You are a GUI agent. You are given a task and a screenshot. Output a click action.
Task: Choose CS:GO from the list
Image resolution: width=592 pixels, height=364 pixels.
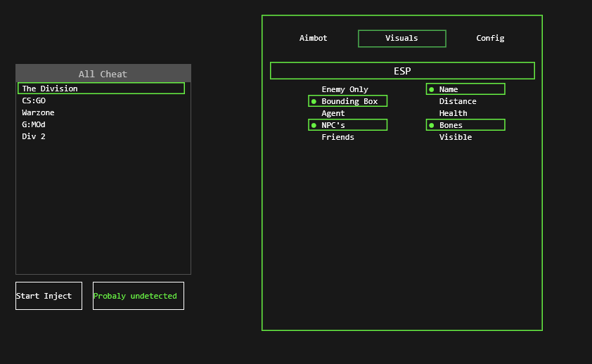click(x=34, y=100)
